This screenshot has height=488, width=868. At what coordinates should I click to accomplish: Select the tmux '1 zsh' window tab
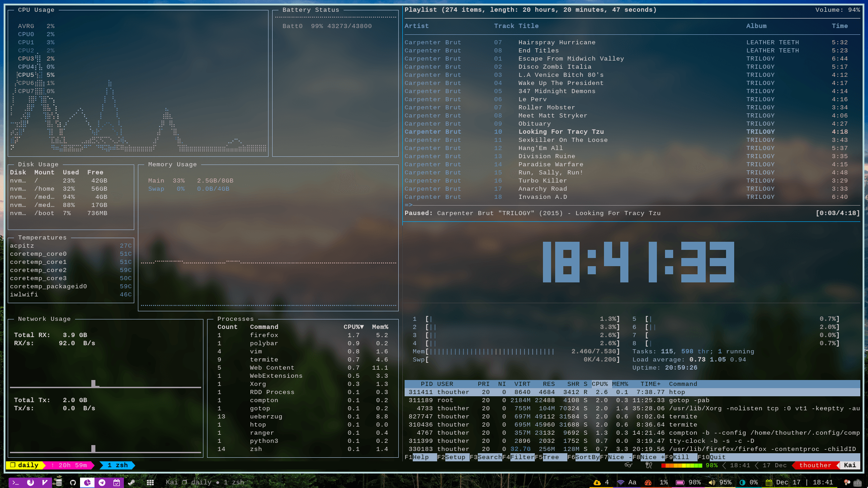[118, 465]
